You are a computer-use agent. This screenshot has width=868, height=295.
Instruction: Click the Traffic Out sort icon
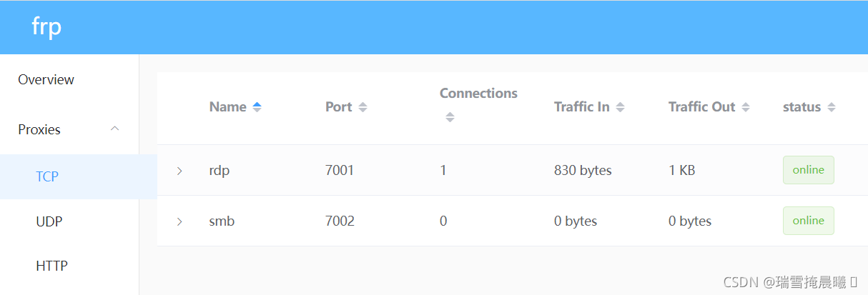click(746, 107)
